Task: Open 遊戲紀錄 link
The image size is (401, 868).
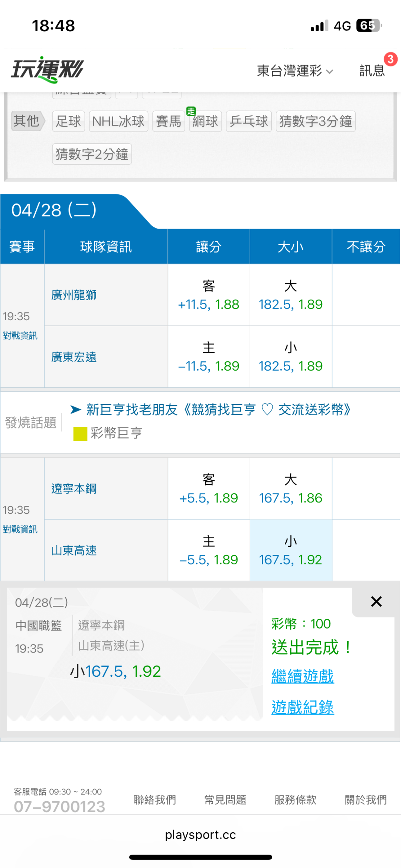Action: [303, 707]
